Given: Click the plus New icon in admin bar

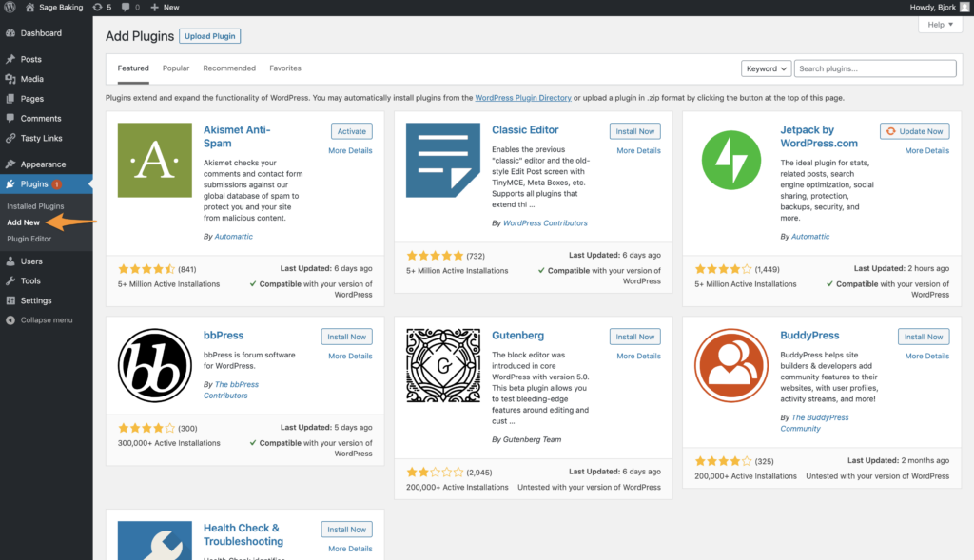Looking at the screenshot, I should pos(155,8).
